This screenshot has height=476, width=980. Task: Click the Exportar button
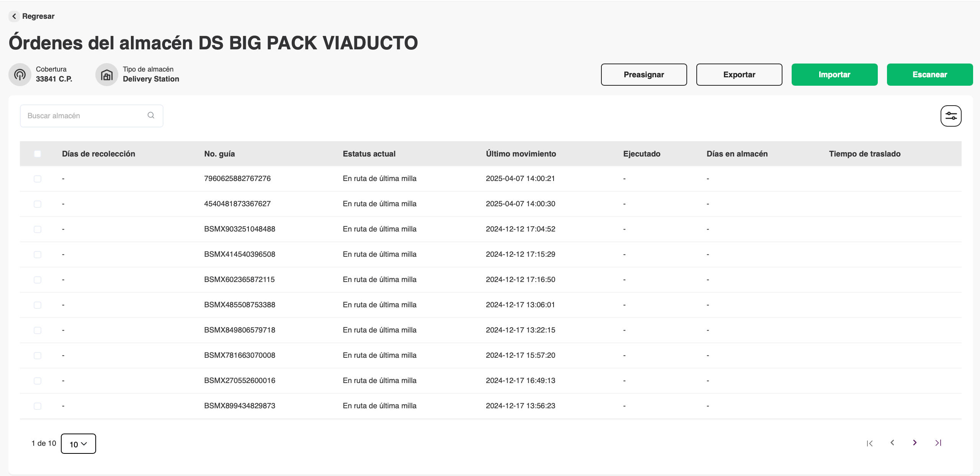tap(739, 75)
